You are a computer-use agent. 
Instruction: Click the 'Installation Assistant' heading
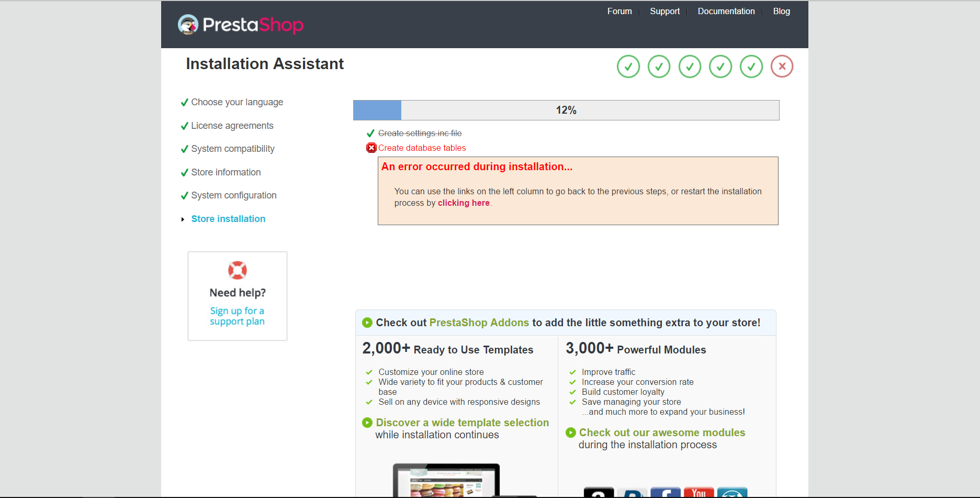coord(265,64)
